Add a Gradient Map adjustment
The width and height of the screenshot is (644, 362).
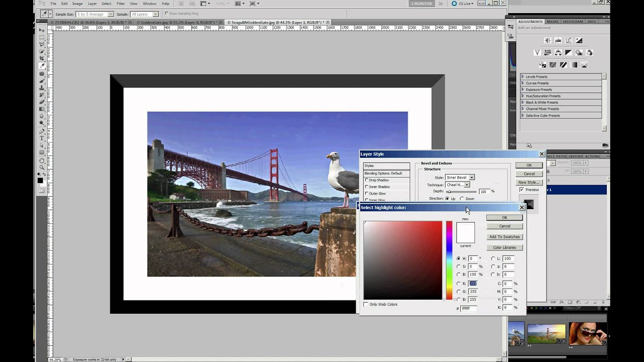click(574, 65)
